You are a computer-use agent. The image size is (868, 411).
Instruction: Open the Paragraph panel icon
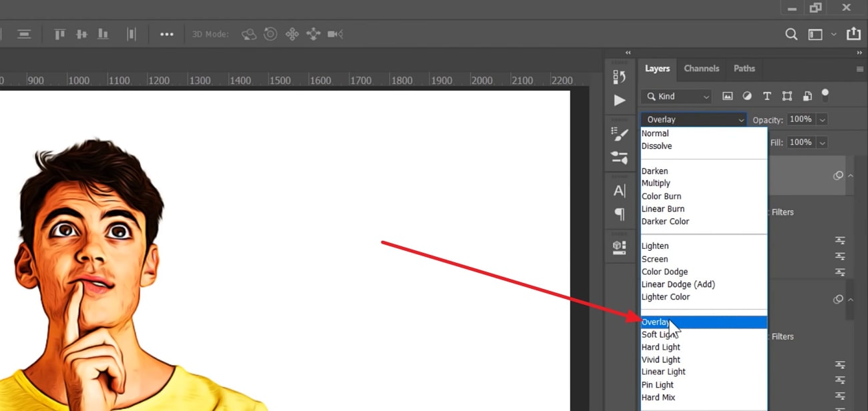pyautogui.click(x=620, y=214)
